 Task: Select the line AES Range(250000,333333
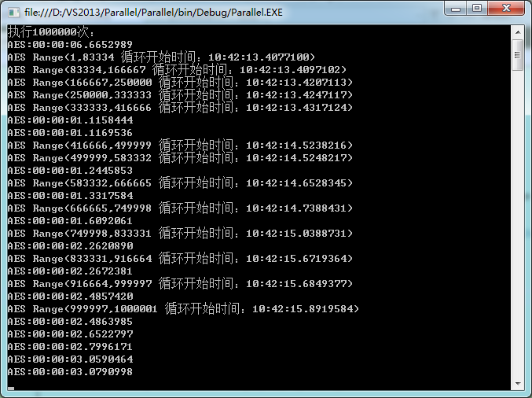pyautogui.click(x=180, y=94)
